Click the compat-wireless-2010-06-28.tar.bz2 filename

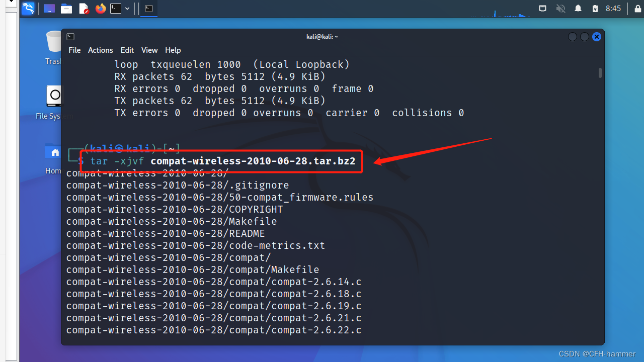[253, 161]
